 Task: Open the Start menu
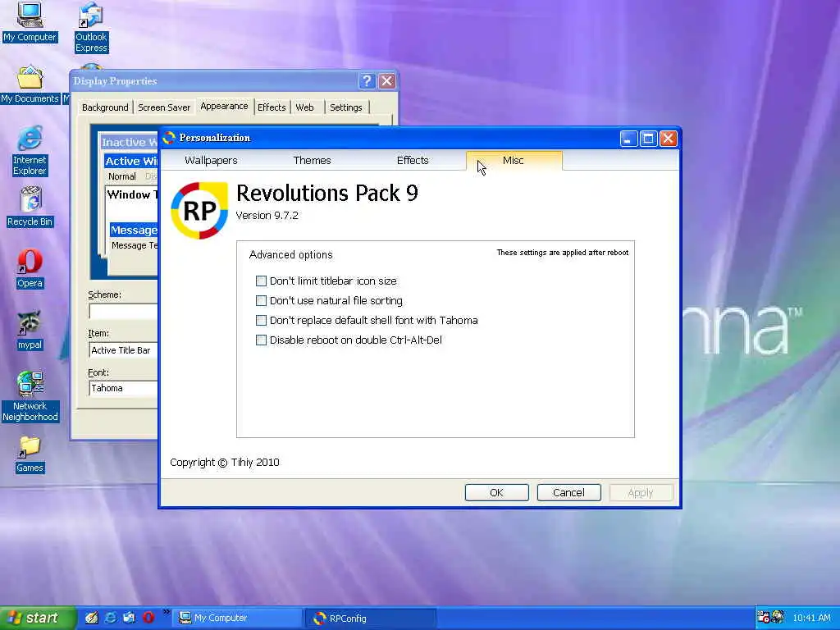tap(38, 618)
